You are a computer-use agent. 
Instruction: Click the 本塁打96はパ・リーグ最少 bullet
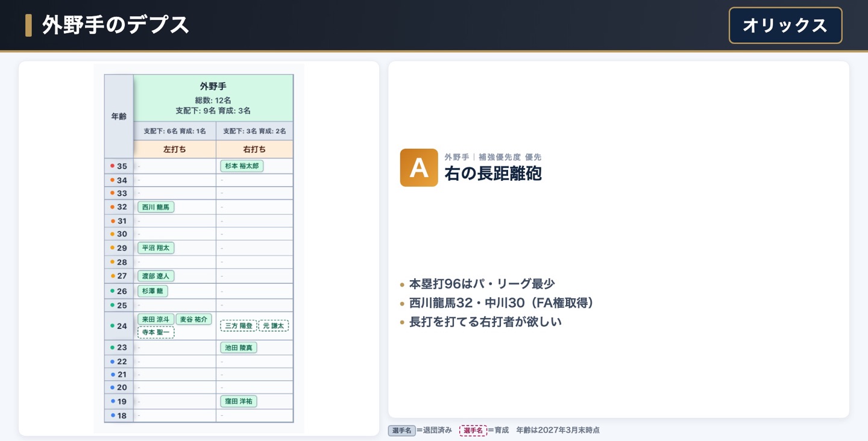pyautogui.click(x=482, y=284)
